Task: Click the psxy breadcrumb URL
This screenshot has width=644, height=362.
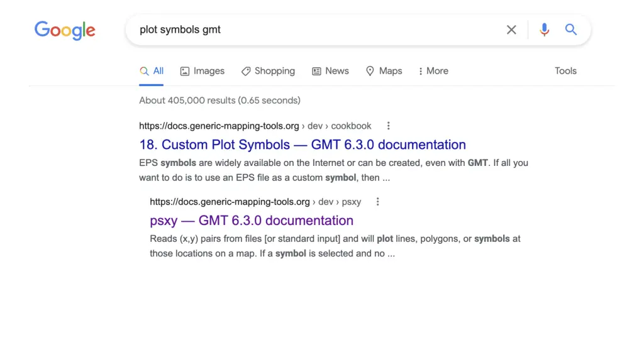Action: point(255,202)
